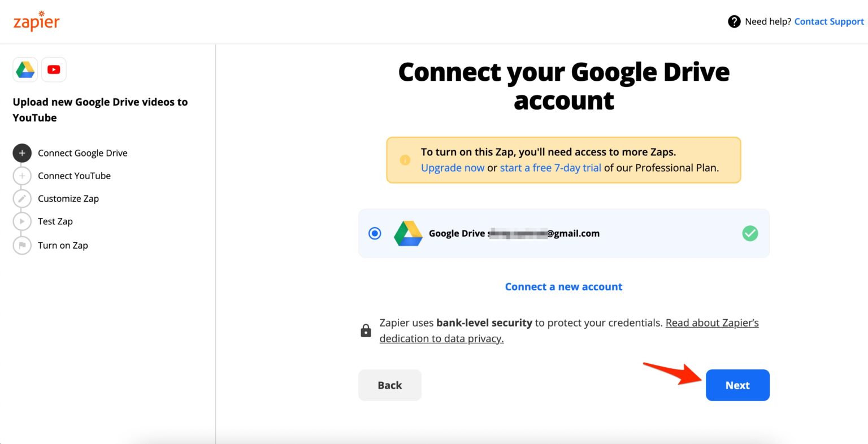The height and width of the screenshot is (444, 868).
Task: Select the Test Zap step in sidebar
Action: [55, 221]
